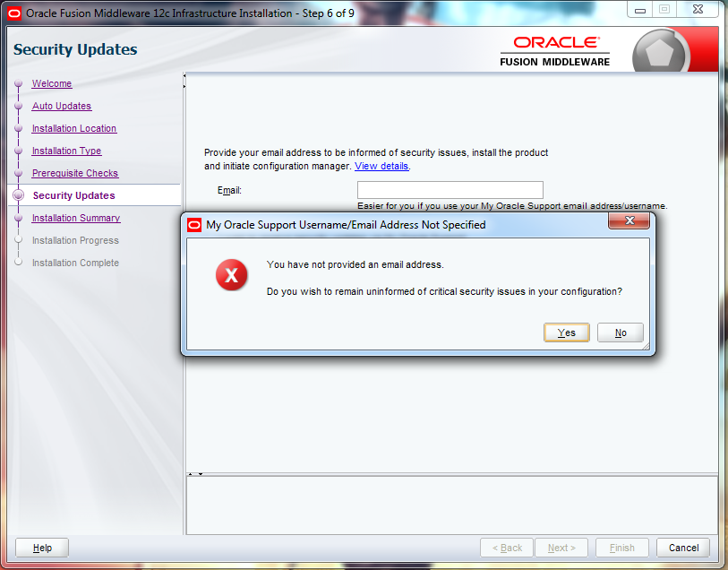The image size is (728, 570).
Task: Click the Security Updates page heading
Action: (75, 49)
